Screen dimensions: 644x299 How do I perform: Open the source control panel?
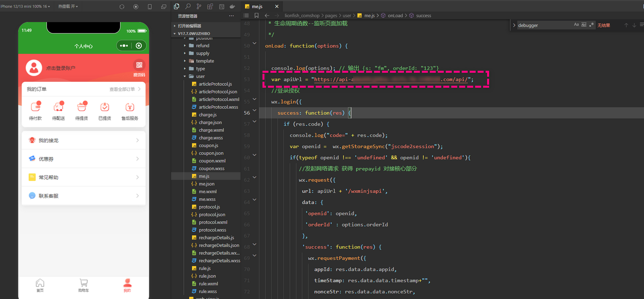[199, 6]
